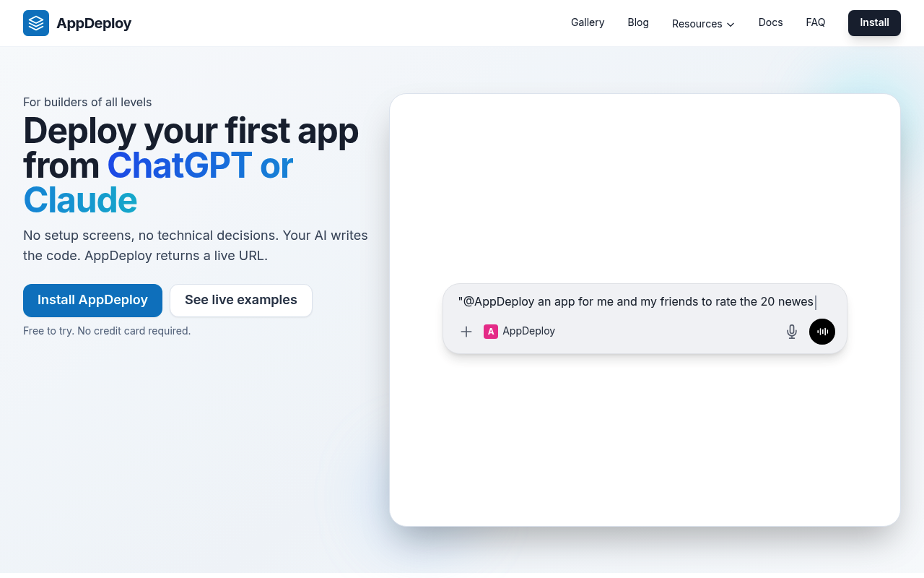Activate the microphone icon
This screenshot has width=924, height=578.
[791, 332]
